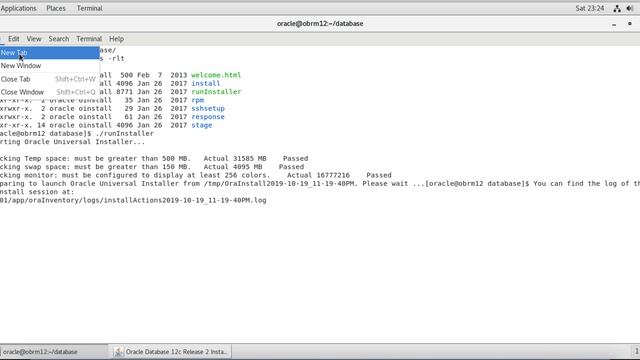Click the Oracle Universal Installer starting line
Screen dimensions: 640x360
click(x=72, y=142)
